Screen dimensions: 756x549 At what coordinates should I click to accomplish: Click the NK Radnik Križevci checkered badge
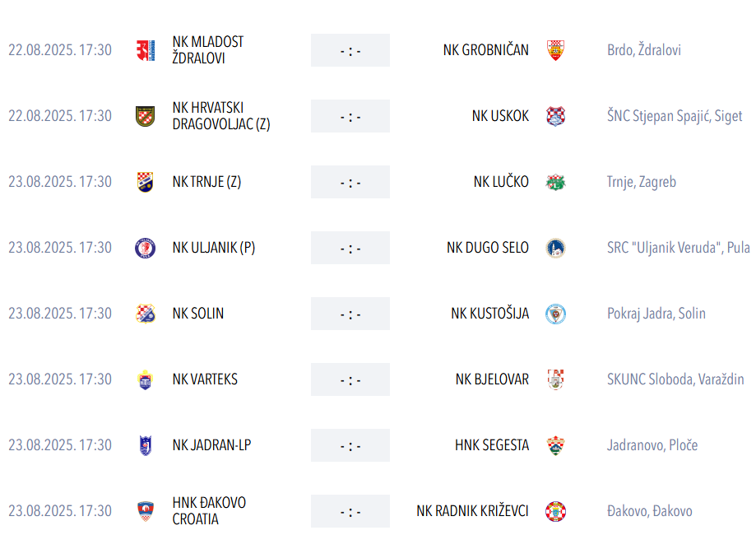555,511
